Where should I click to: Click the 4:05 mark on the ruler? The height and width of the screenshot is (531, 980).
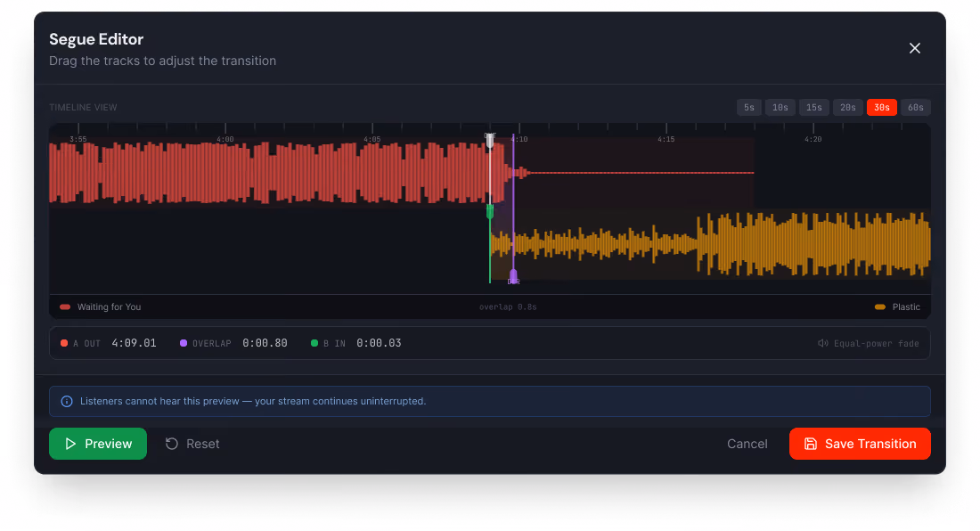[372, 139]
